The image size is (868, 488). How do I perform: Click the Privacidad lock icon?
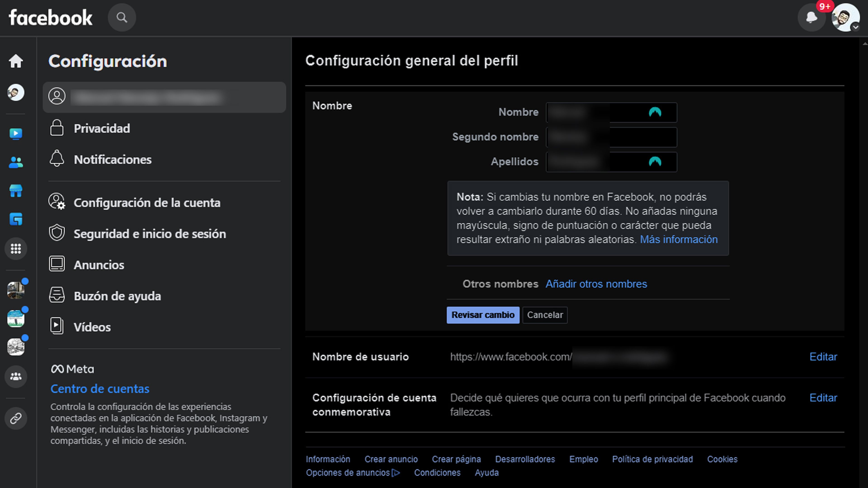[x=57, y=128]
